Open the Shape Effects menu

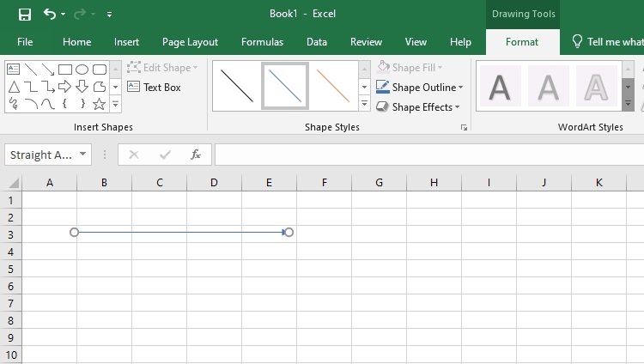tap(417, 106)
